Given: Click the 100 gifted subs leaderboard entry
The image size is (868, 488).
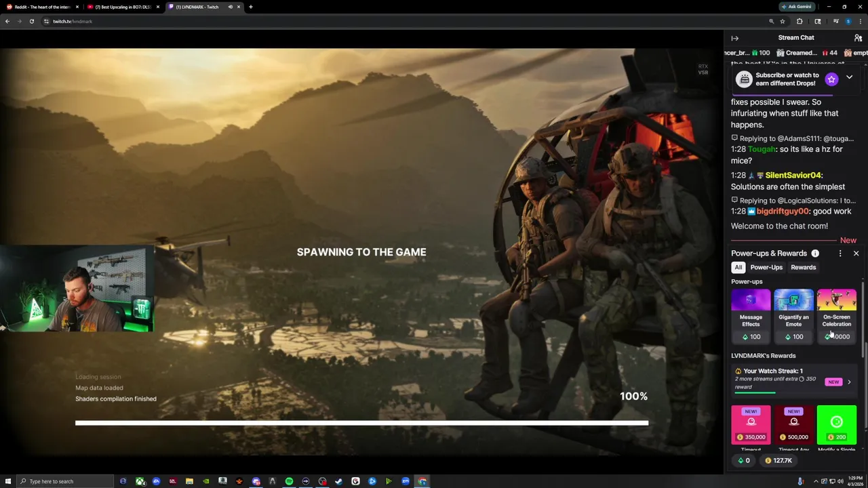Looking at the screenshot, I should [747, 53].
